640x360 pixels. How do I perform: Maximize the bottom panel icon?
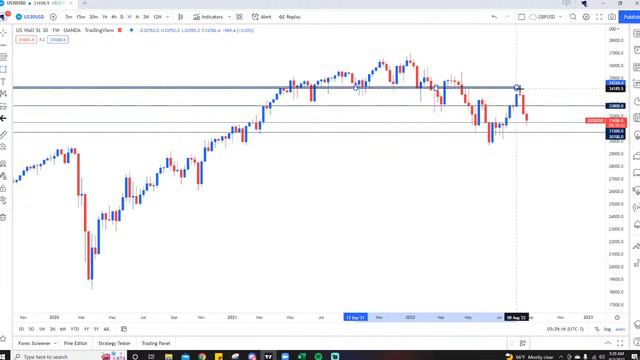620,343
